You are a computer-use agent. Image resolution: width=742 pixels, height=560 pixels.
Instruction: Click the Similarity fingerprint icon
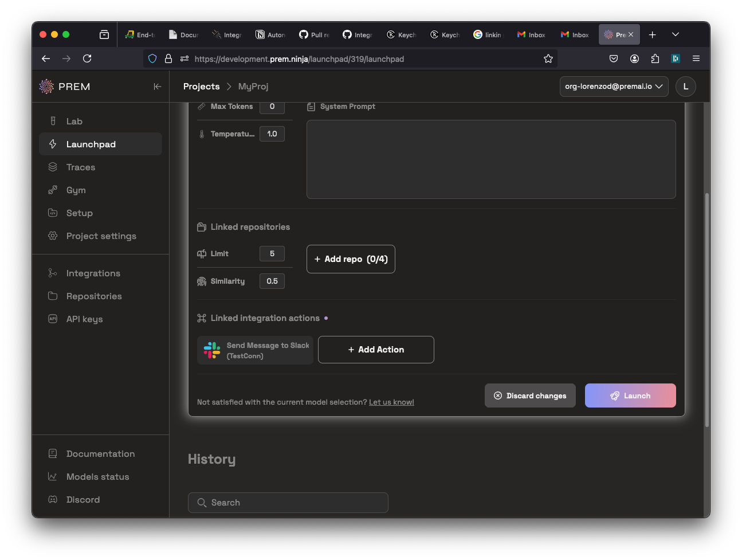click(202, 281)
